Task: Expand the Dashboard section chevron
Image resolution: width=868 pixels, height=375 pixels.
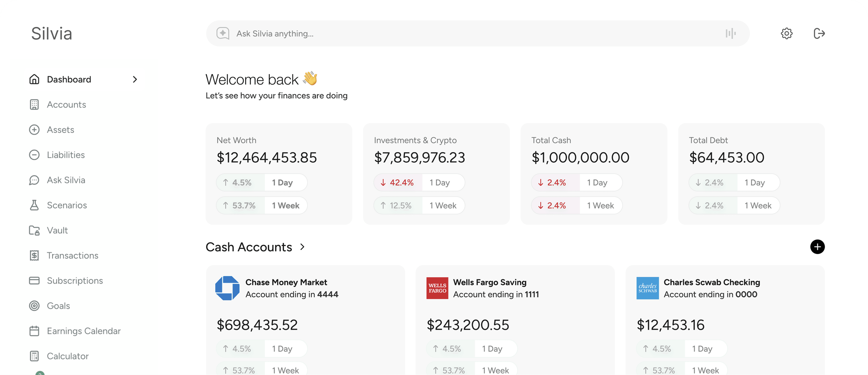Action: (135, 80)
